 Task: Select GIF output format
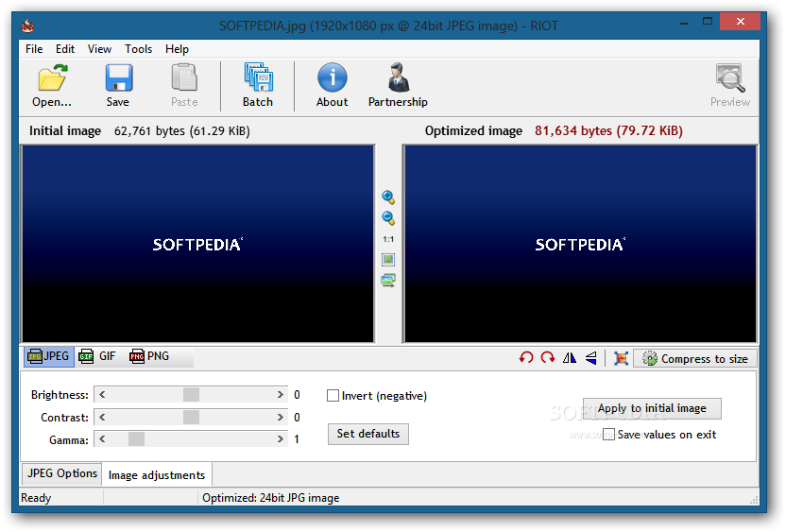(97, 356)
